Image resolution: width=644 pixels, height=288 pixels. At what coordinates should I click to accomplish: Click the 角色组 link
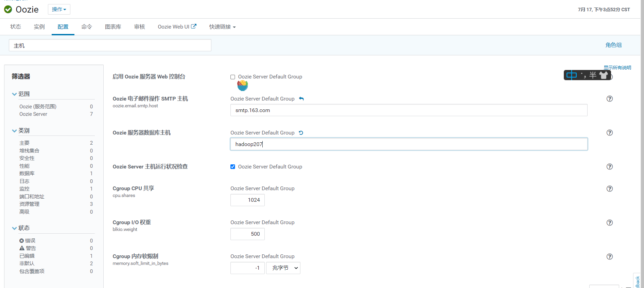tap(613, 45)
